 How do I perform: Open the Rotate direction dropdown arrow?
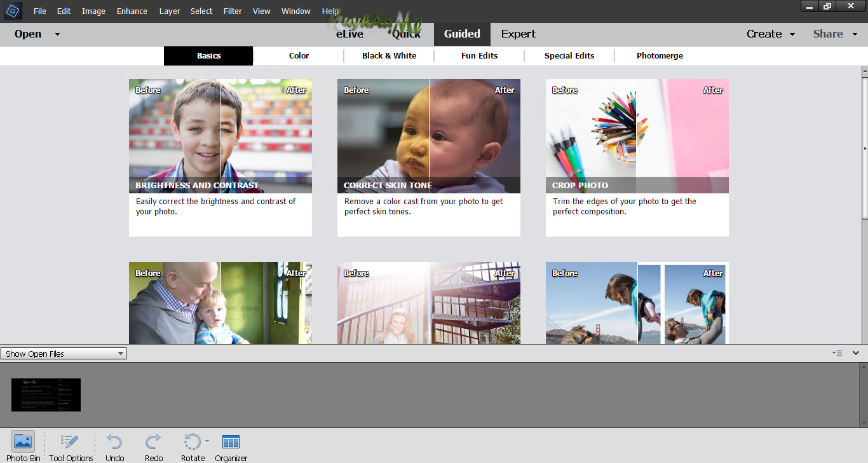[207, 440]
